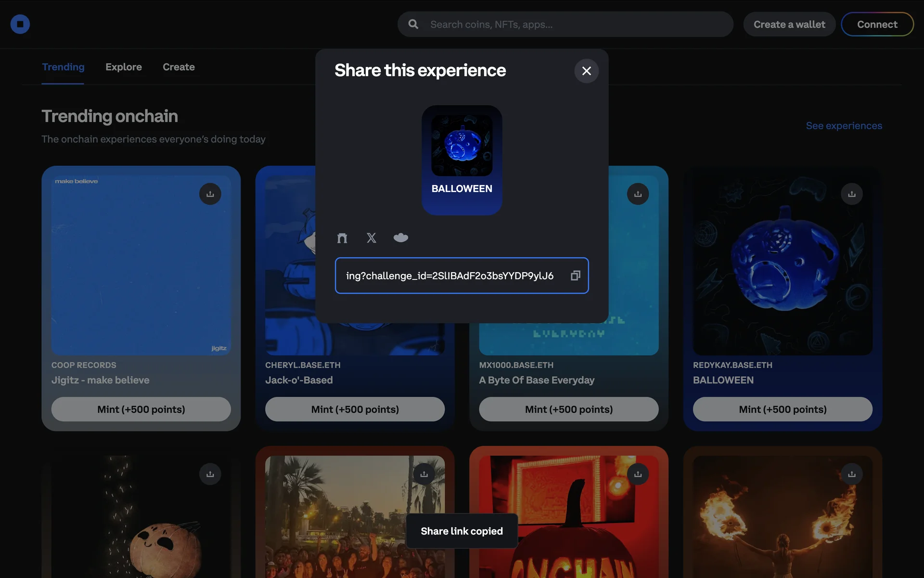The image size is (924, 578).
Task: Copy the challenge link with copy icon
Action: pos(575,276)
